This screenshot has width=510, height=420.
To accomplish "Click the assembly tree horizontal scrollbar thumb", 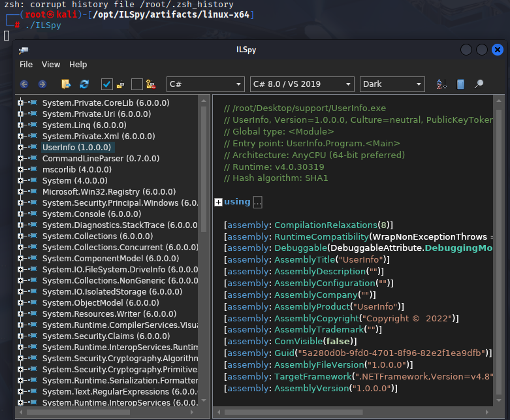I will point(78,412).
